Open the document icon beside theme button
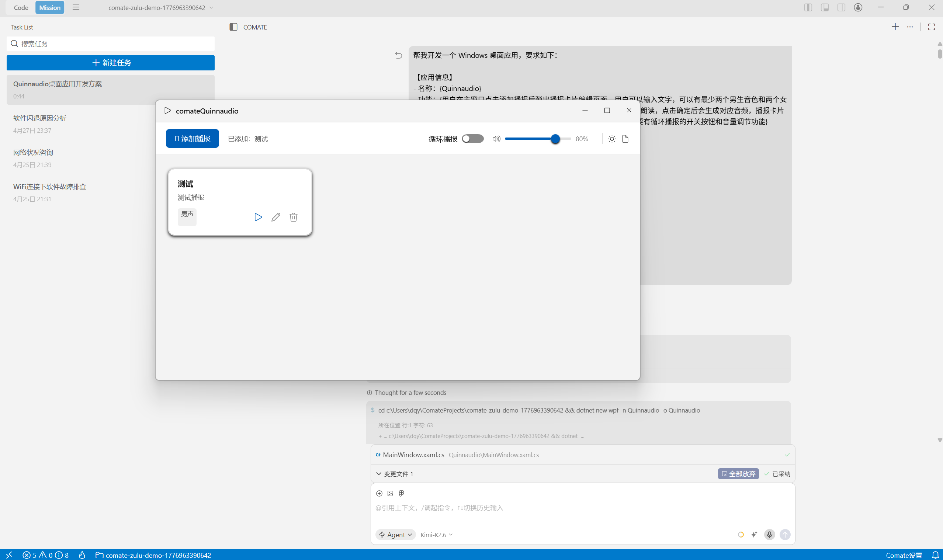Viewport: 943px width, 560px height. coord(625,139)
